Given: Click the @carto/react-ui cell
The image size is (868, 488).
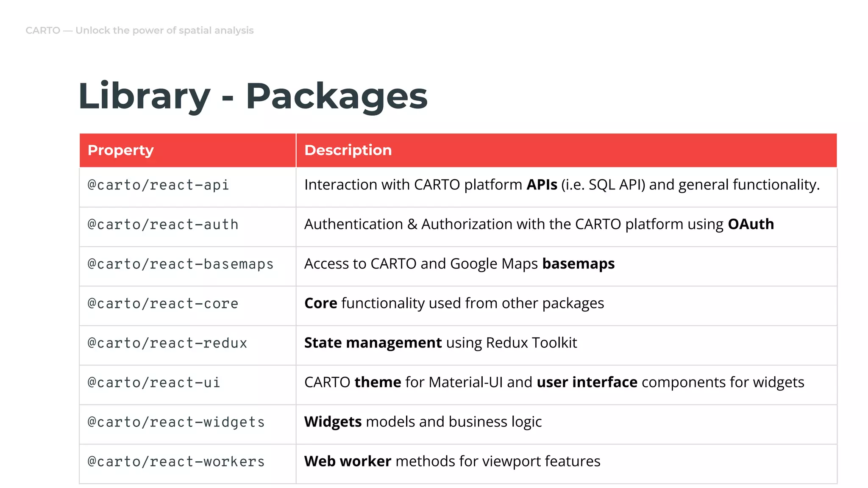Looking at the screenshot, I should [x=187, y=385].
